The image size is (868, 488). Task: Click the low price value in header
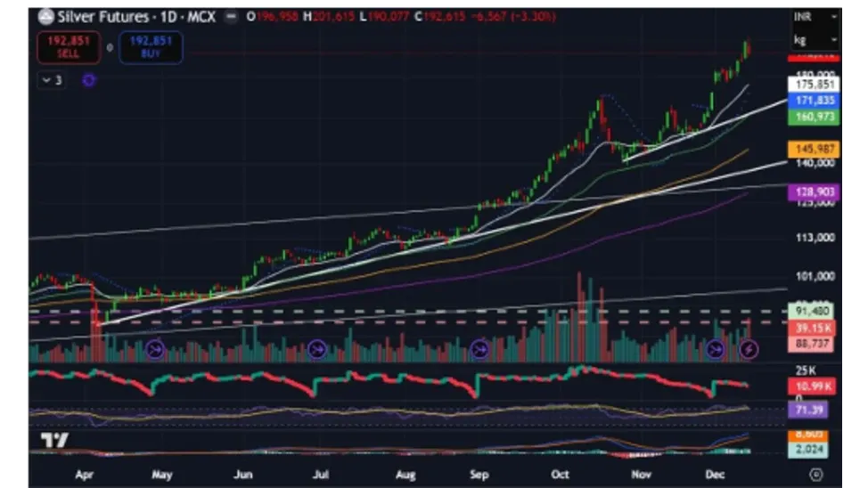(x=388, y=17)
